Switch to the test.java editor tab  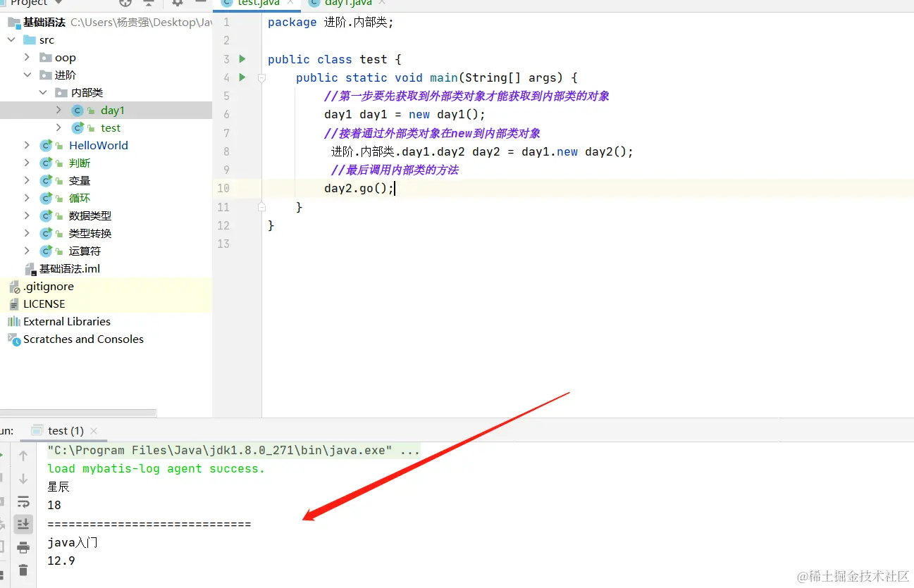coord(257,4)
